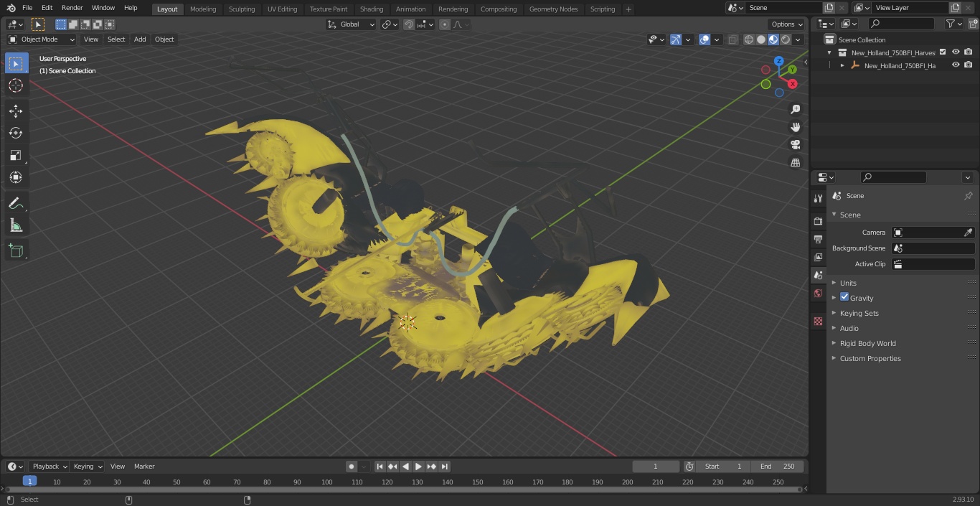The width and height of the screenshot is (980, 506).
Task: Open the Object Mode dropdown
Action: [x=42, y=39]
